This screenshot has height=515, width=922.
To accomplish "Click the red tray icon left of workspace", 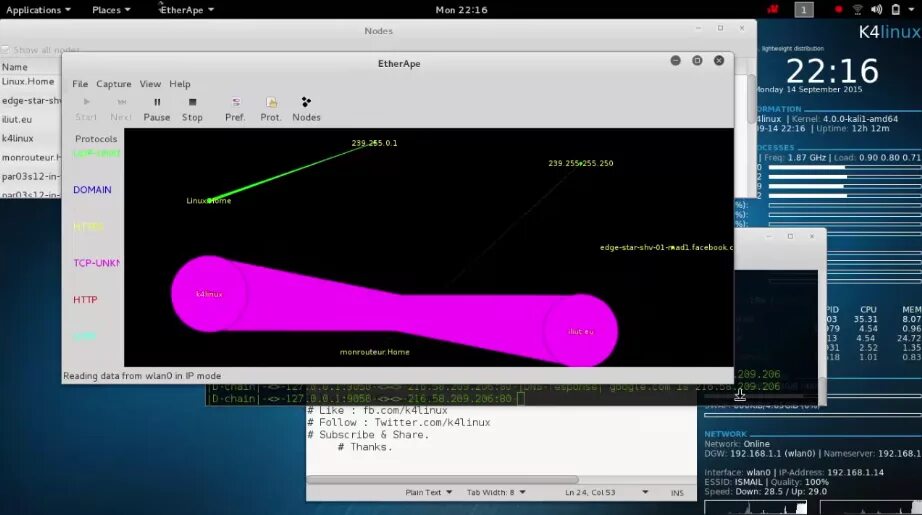I will 773,9.
